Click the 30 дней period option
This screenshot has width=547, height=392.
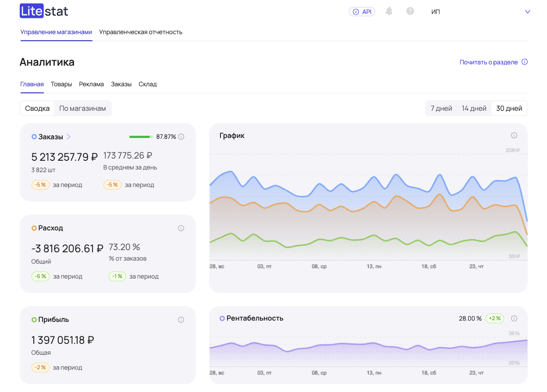click(x=509, y=108)
